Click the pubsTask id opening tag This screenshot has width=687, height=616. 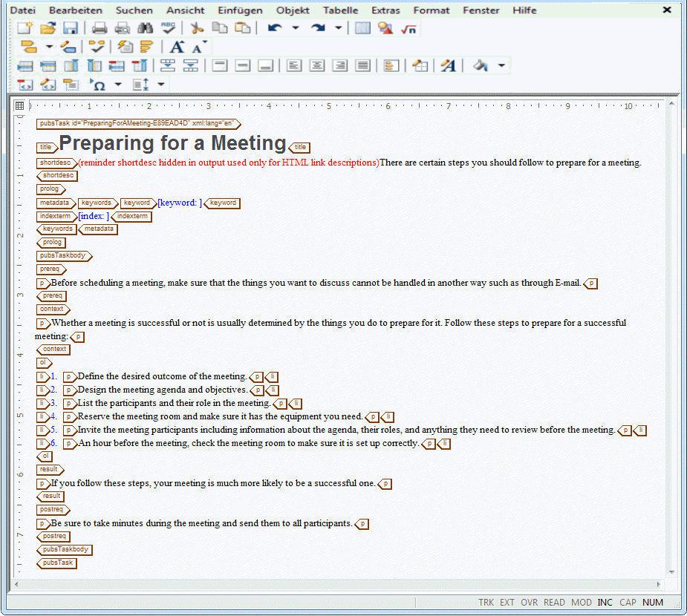point(138,124)
